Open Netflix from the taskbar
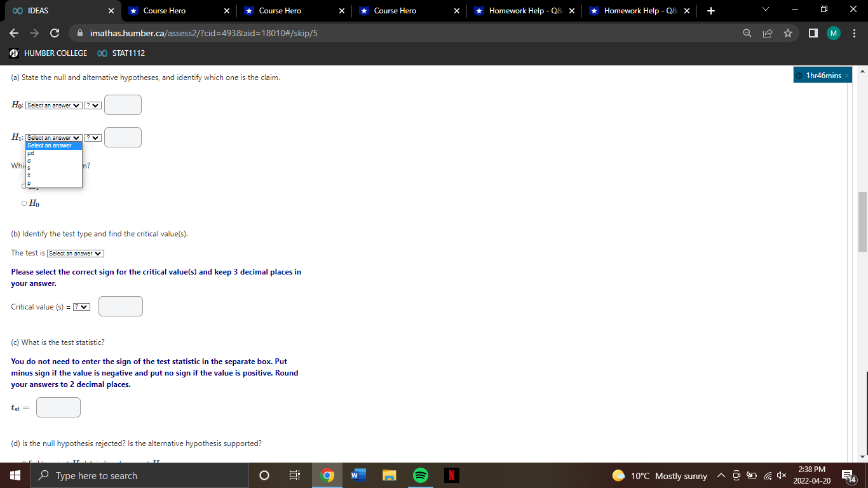 (x=451, y=475)
